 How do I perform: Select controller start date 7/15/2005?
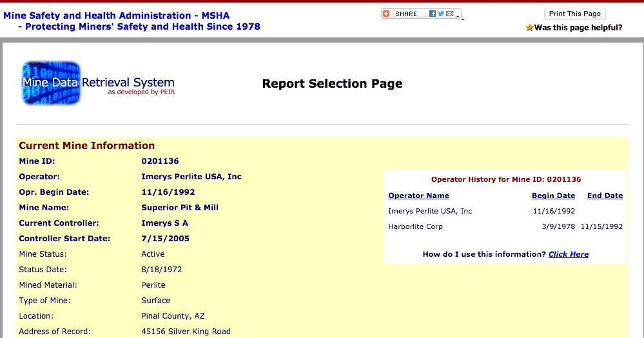[x=165, y=239]
